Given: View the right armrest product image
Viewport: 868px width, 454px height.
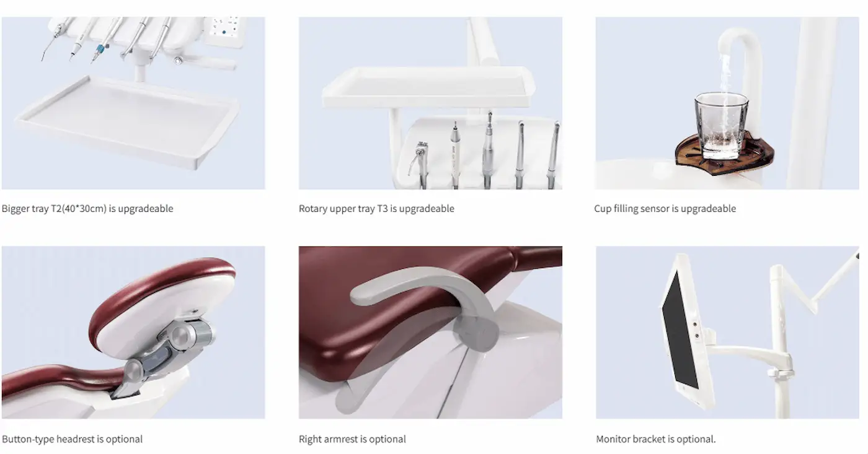Looking at the screenshot, I should tap(430, 332).
